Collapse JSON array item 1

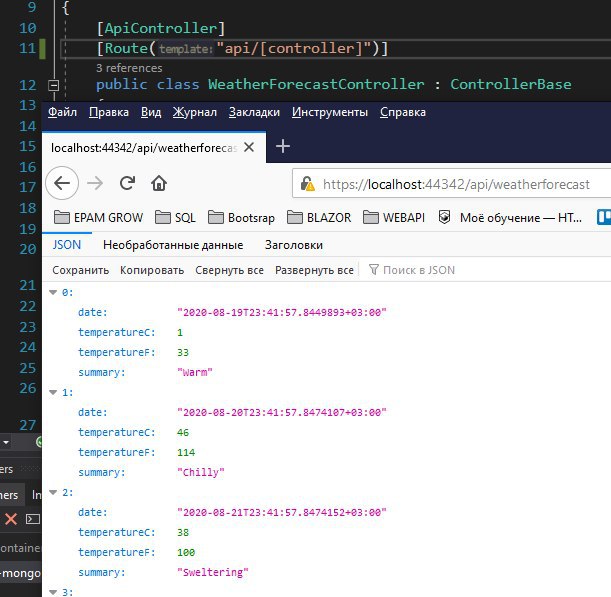[x=53, y=392]
